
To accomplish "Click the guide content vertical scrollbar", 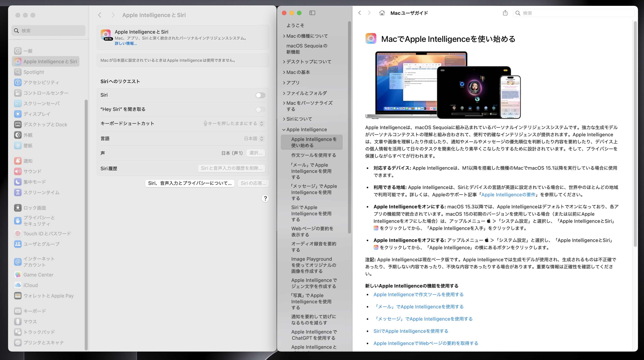I will pos(635,134).
